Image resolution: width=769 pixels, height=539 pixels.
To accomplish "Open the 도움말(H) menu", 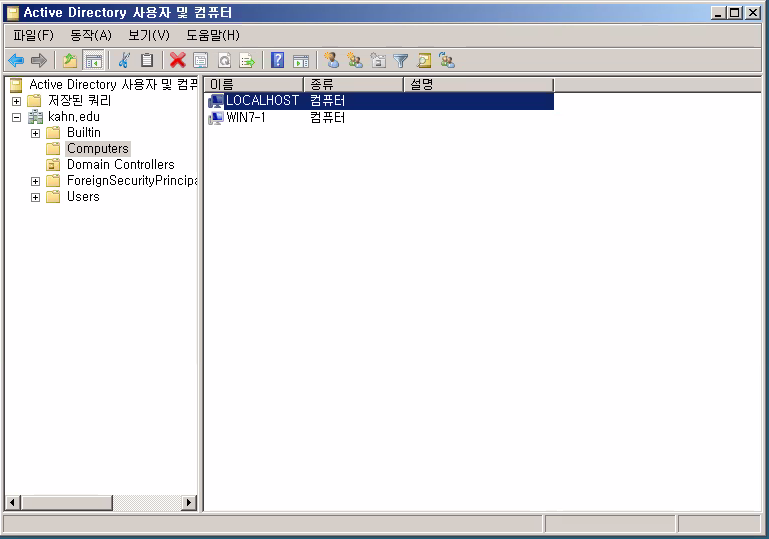I will [x=213, y=35].
